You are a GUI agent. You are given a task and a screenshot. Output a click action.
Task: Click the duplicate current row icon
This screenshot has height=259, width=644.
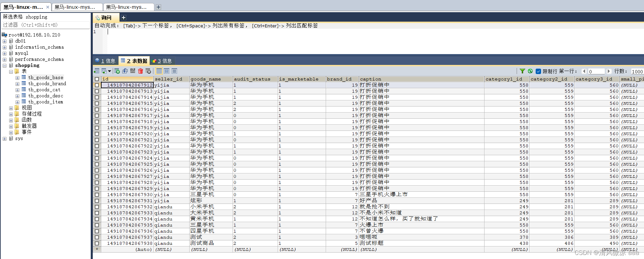(125, 71)
